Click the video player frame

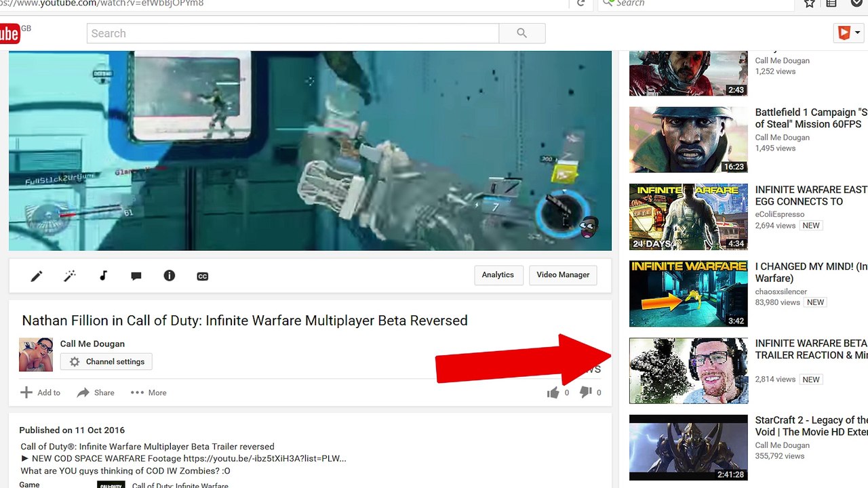(x=310, y=150)
